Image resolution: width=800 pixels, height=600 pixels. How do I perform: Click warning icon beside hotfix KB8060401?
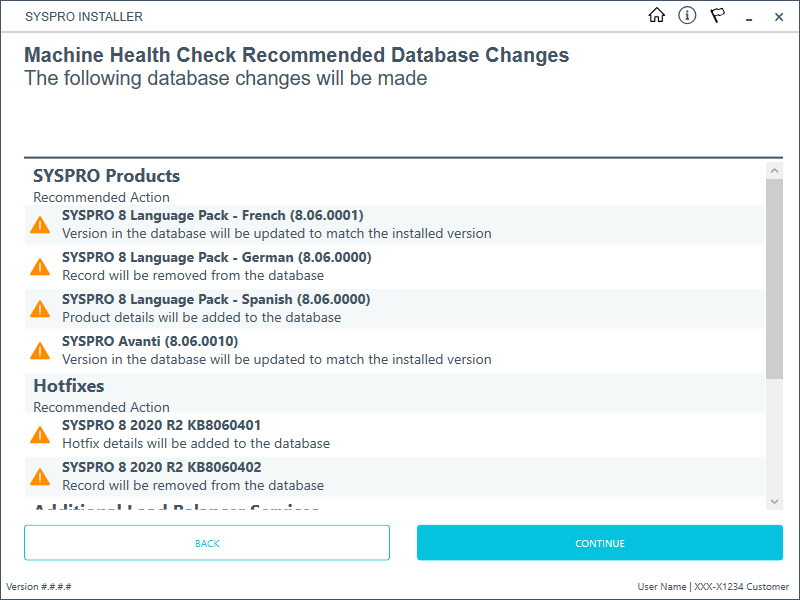point(40,435)
